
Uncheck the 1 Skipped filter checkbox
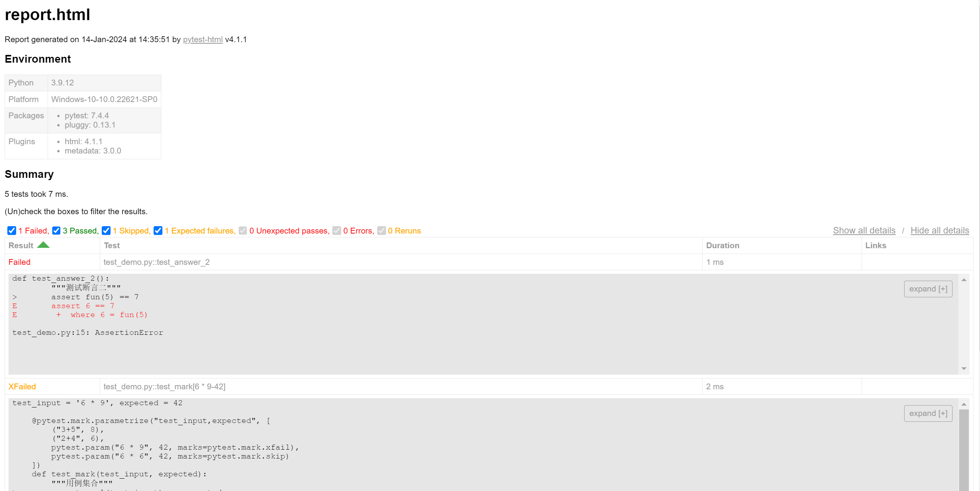pos(106,231)
